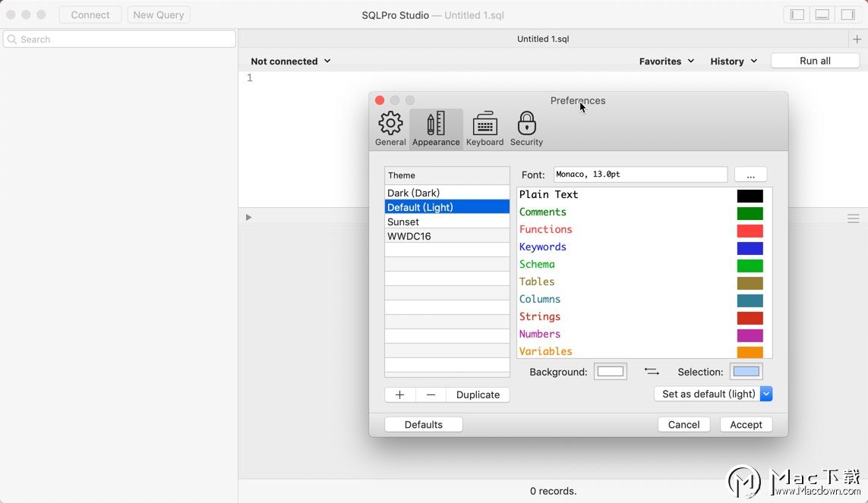Click the Keywords blue color swatch
The width and height of the screenshot is (868, 503).
coord(750,247)
